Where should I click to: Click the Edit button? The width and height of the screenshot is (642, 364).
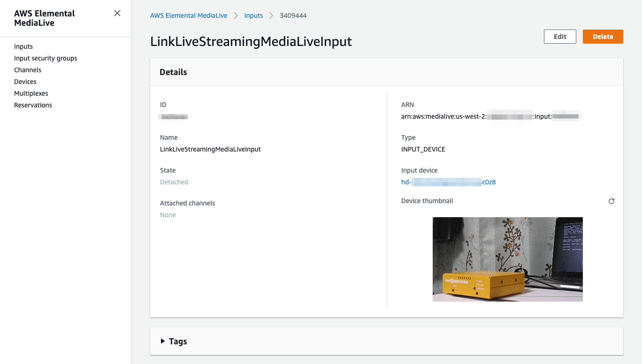[560, 36]
